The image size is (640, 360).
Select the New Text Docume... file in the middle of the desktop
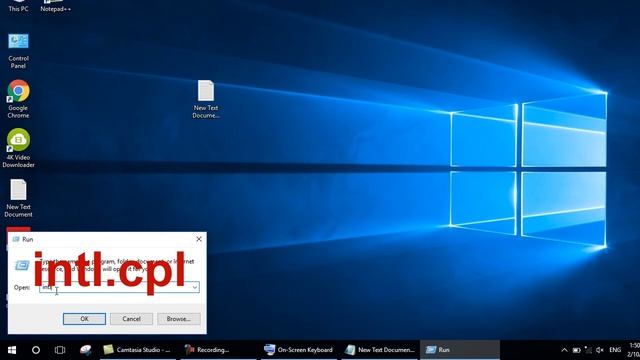click(x=206, y=100)
